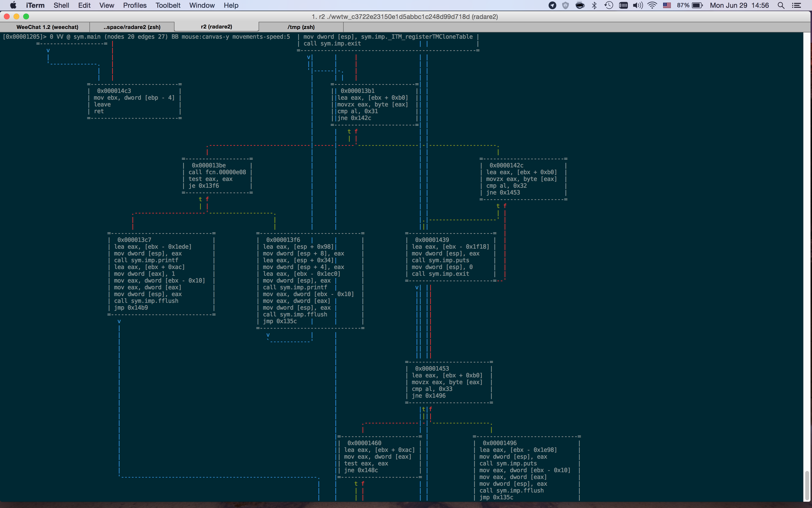Click 'mov dword [eax], 1' instruction
Viewport: 812px width, 508px height.
(144, 274)
